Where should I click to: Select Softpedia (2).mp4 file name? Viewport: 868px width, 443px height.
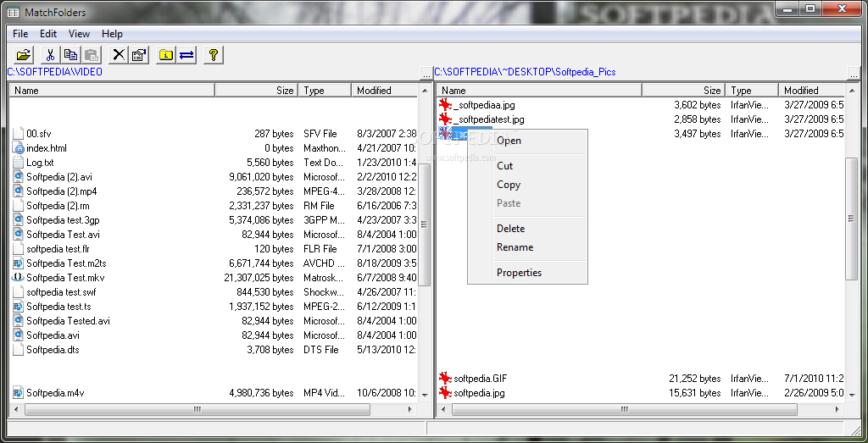pos(62,191)
